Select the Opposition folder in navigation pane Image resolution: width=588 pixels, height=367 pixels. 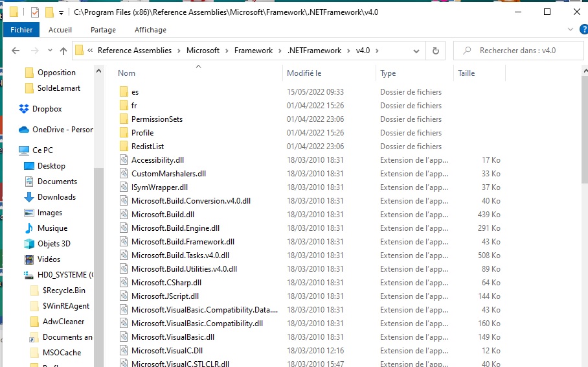tap(56, 73)
